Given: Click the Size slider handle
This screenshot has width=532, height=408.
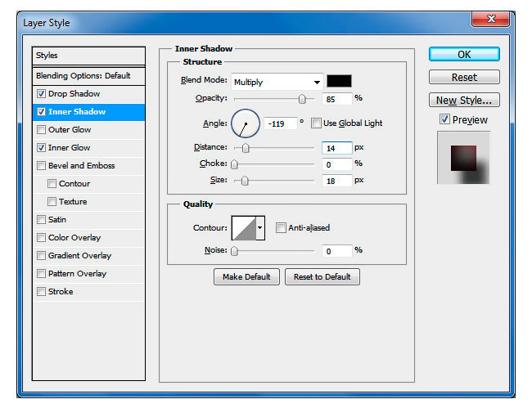Looking at the screenshot, I should coord(245,181).
